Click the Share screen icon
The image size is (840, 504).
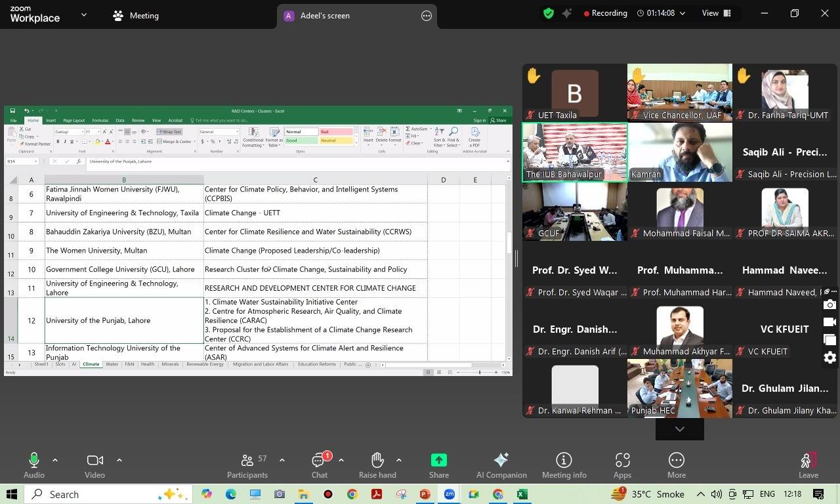[x=438, y=461]
